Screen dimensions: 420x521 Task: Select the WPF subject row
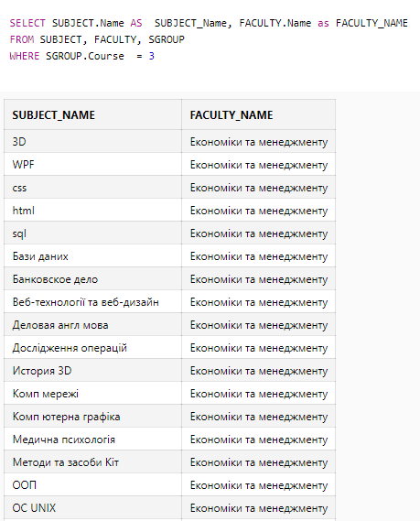[x=169, y=165]
